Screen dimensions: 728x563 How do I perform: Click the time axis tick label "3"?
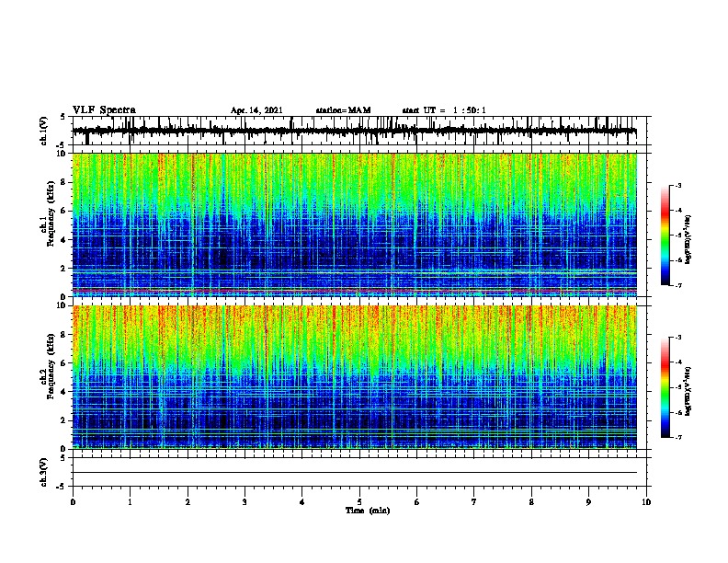245,502
